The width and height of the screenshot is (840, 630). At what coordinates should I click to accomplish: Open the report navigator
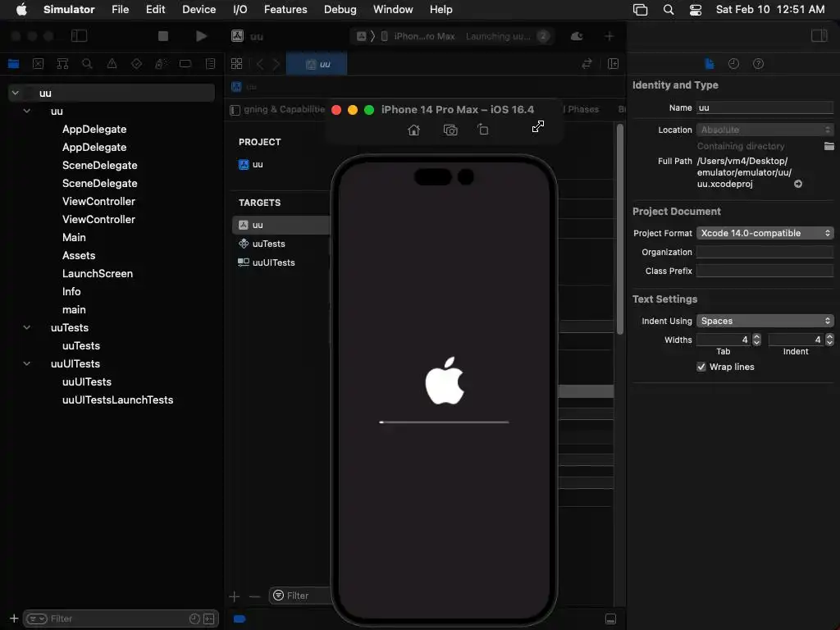click(x=211, y=64)
